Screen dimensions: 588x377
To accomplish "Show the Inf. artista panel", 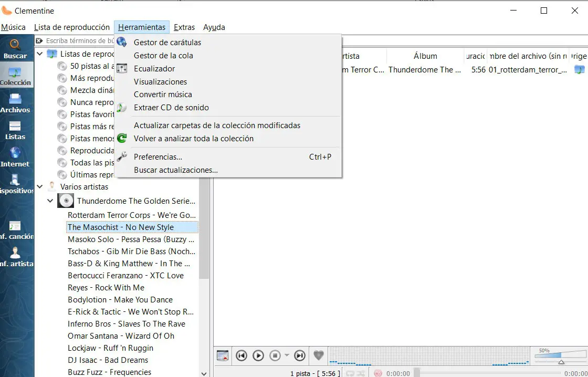I will point(15,257).
